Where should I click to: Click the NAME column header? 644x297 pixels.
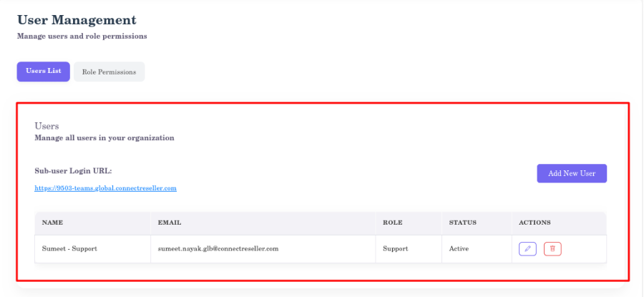point(52,223)
